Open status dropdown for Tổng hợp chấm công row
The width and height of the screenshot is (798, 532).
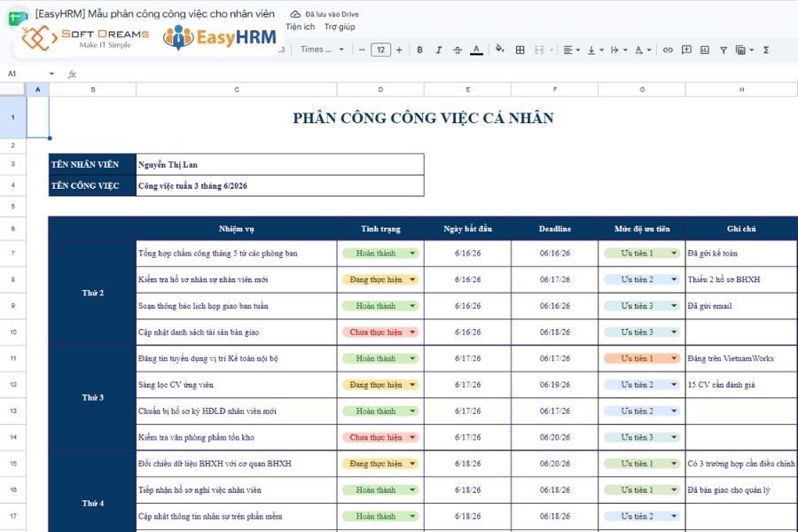pos(412,253)
